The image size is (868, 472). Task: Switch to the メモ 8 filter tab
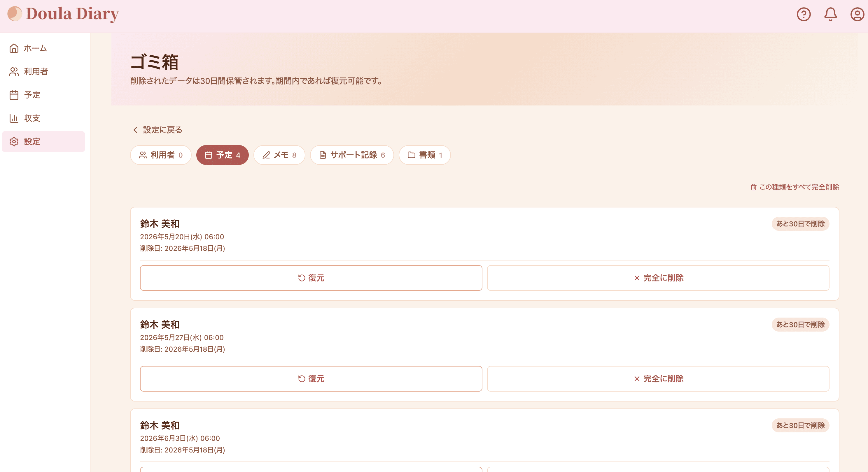point(279,155)
